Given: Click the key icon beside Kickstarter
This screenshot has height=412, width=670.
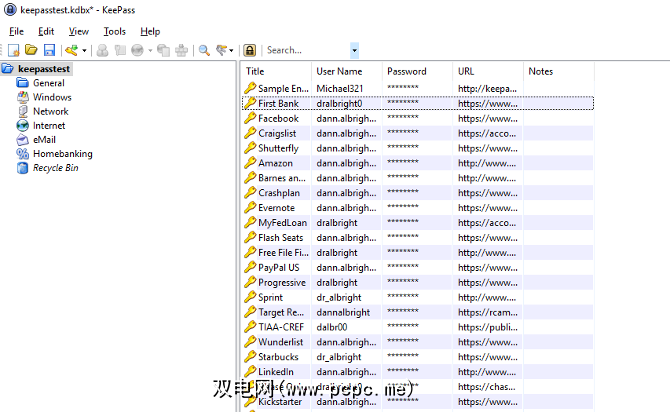Looking at the screenshot, I should [250, 401].
